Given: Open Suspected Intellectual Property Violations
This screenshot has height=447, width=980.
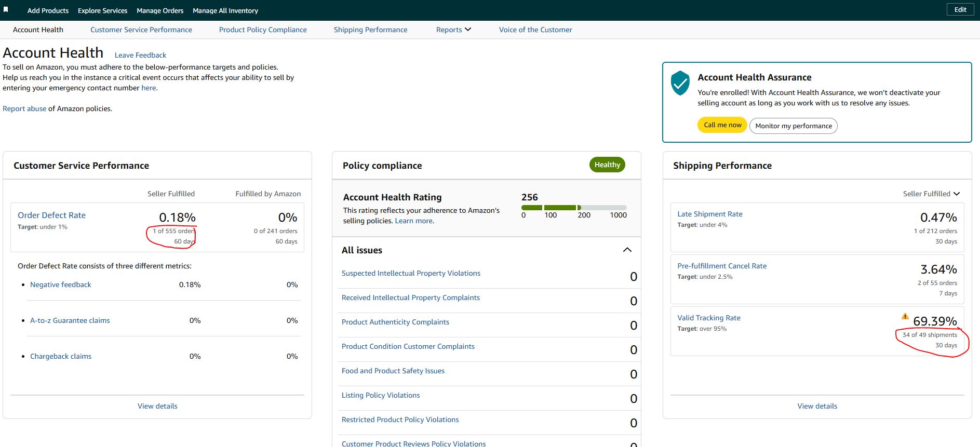Looking at the screenshot, I should click(x=411, y=273).
